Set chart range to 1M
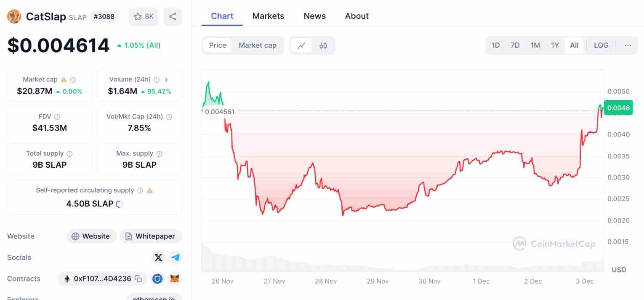644x300 pixels. click(535, 46)
